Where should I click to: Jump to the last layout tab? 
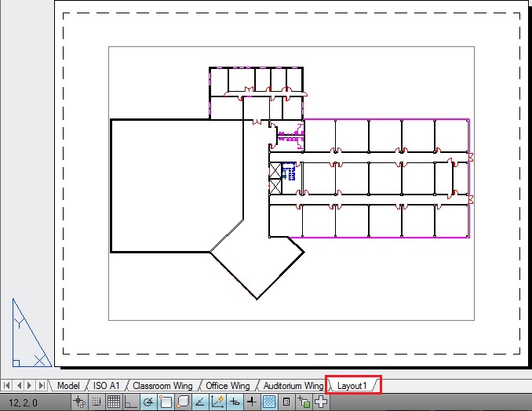coord(42,386)
